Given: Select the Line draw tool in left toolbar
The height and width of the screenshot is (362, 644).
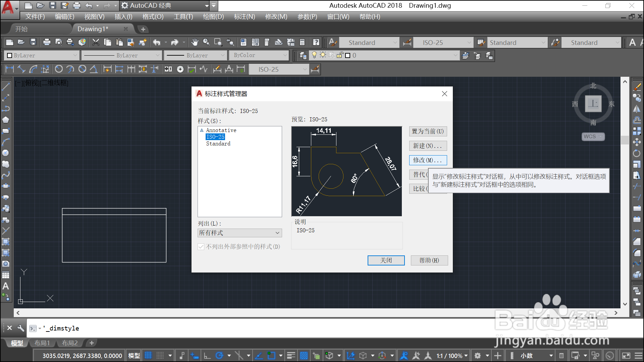Looking at the screenshot, I should coord(6,87).
